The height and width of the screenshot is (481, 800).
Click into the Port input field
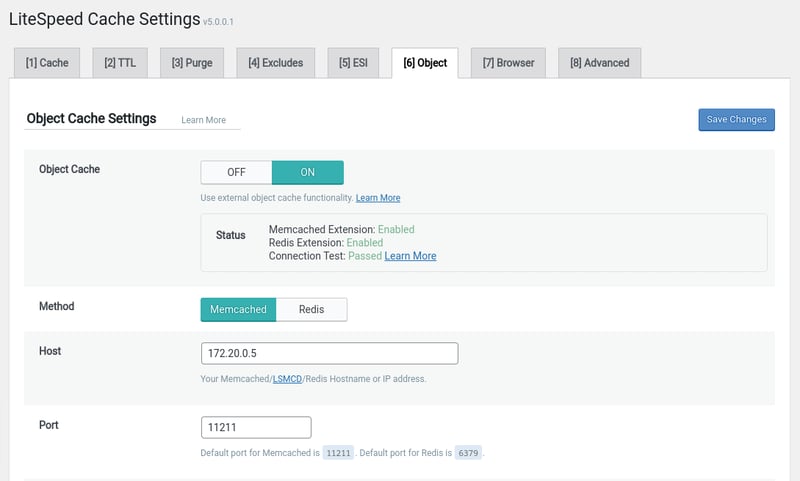[256, 428]
